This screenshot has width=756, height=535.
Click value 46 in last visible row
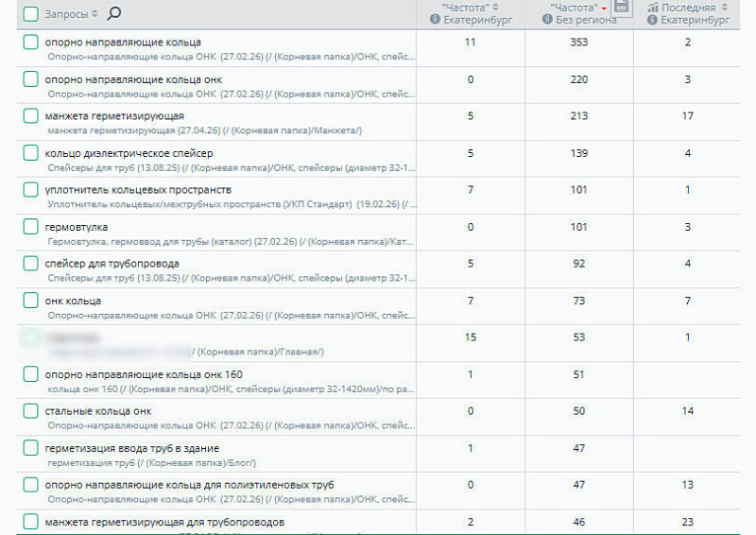pos(579,522)
